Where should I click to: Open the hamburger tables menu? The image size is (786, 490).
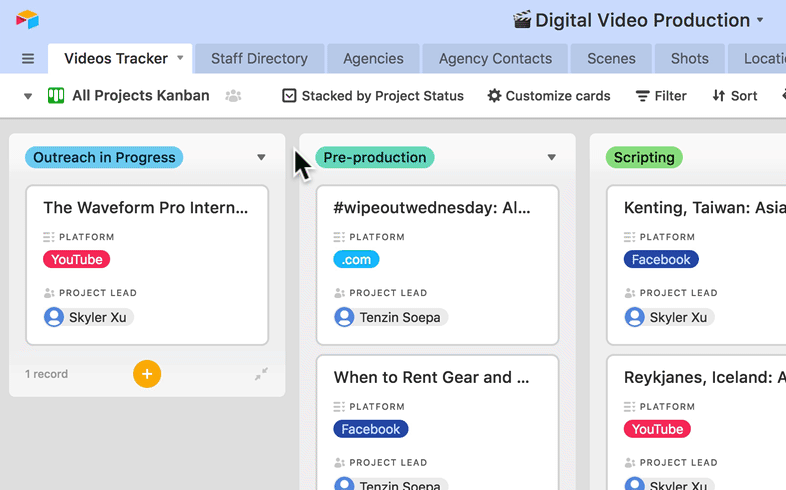[28, 59]
